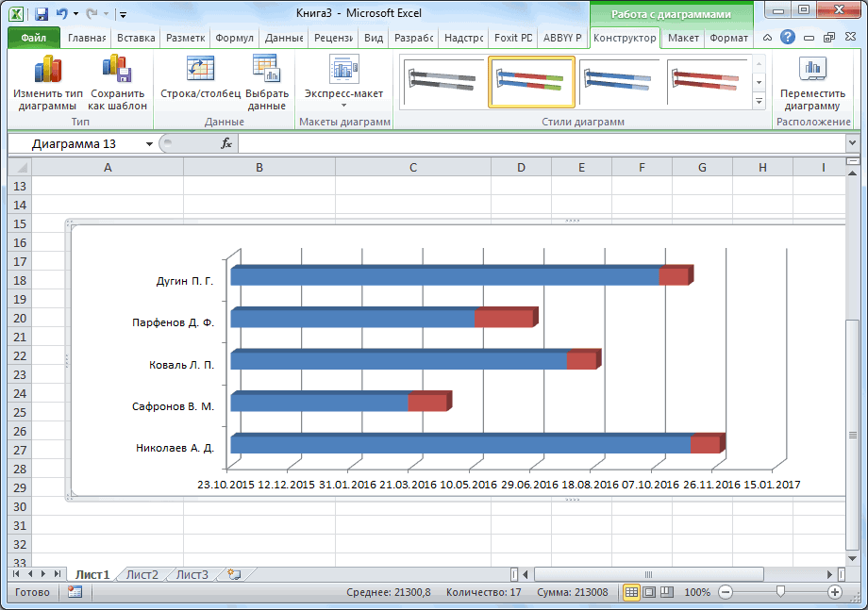Click the Save icon in quick access toolbar
The height and width of the screenshot is (610, 868).
click(41, 14)
